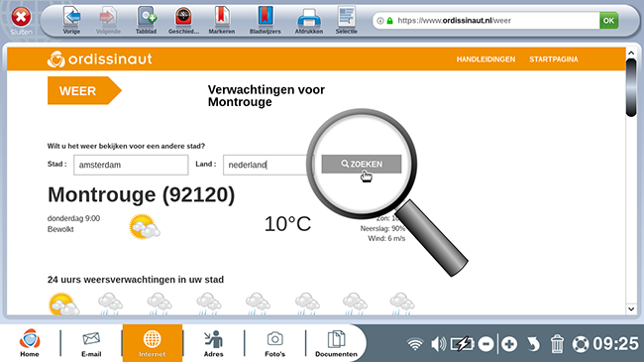
Task: Click the cloudy sun icon beside Bewolkt
Action: [x=145, y=227]
